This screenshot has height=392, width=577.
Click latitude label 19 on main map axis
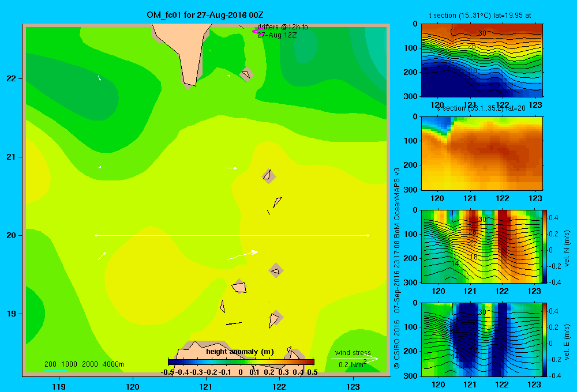(x=12, y=314)
